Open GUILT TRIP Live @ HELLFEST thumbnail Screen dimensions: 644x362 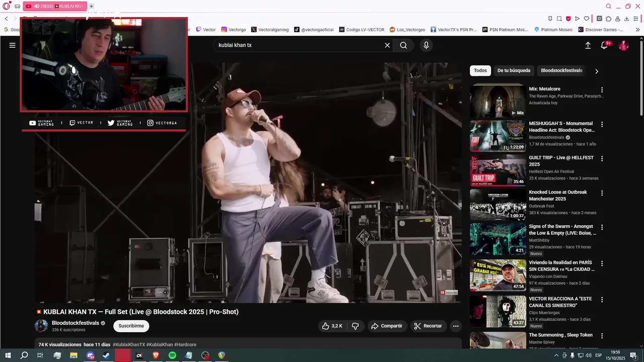(498, 170)
